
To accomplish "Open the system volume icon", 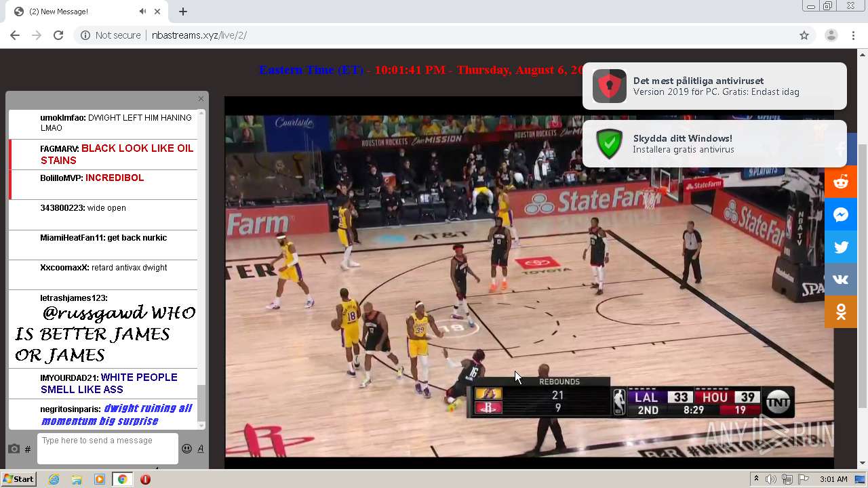I will [771, 479].
